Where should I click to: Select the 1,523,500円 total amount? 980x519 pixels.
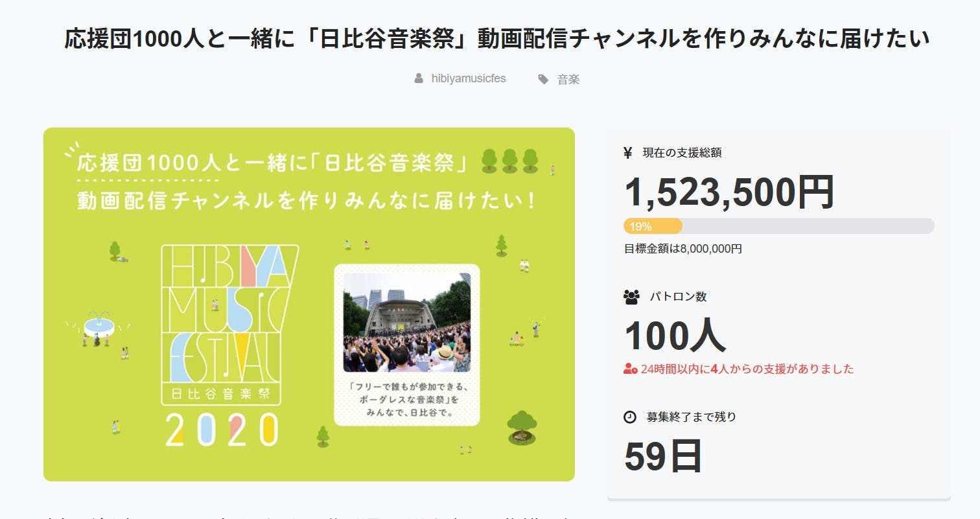pyautogui.click(x=729, y=192)
